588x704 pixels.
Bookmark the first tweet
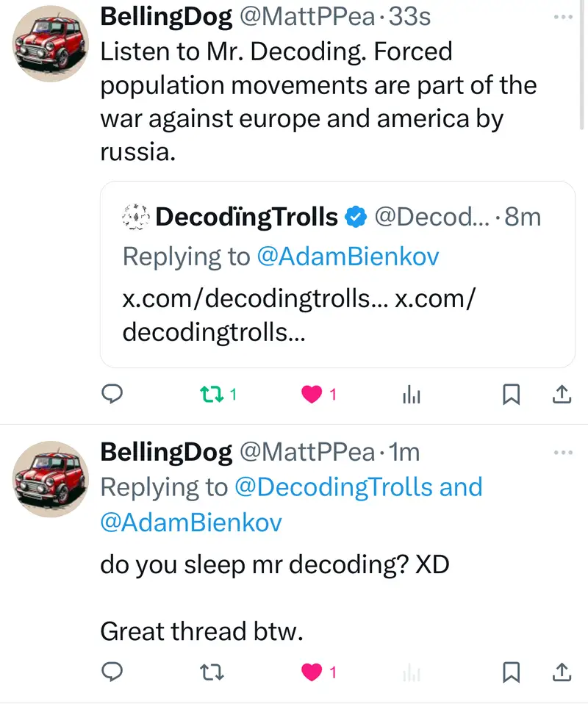(x=511, y=395)
